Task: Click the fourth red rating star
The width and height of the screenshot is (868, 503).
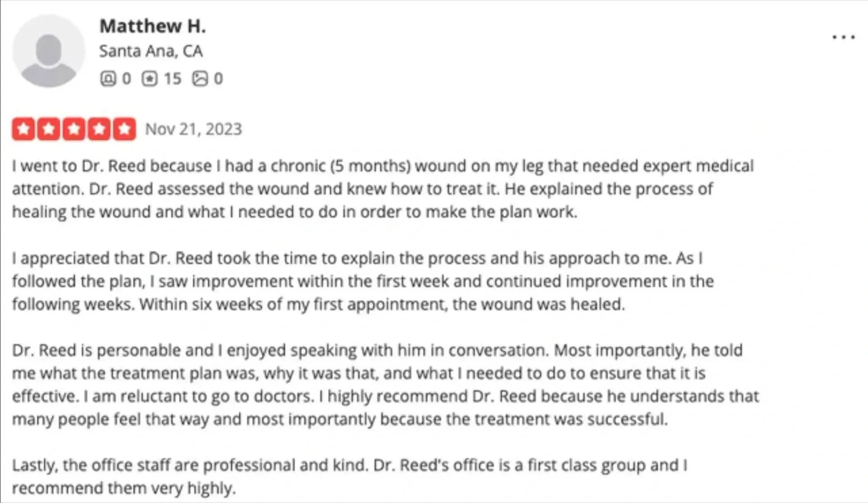Action: click(x=99, y=129)
